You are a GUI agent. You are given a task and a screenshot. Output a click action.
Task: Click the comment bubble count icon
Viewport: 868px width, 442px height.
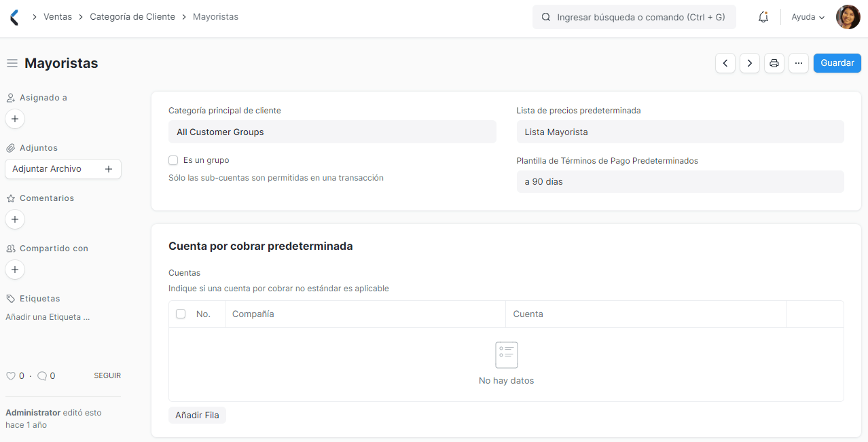click(42, 375)
